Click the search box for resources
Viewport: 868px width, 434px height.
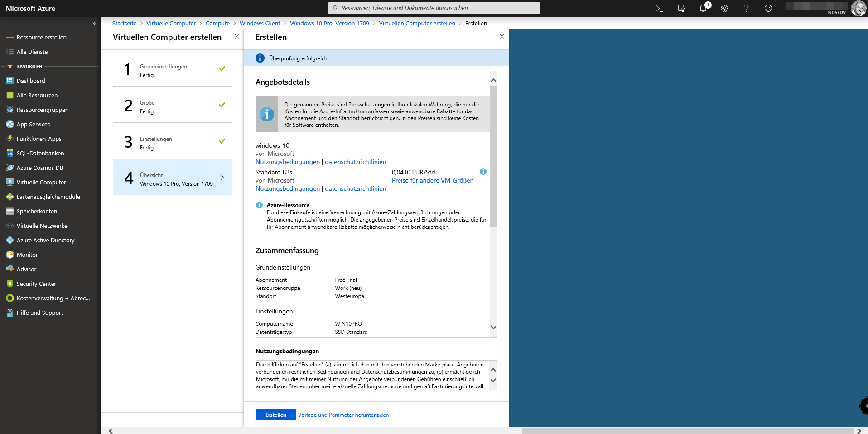[x=434, y=8]
